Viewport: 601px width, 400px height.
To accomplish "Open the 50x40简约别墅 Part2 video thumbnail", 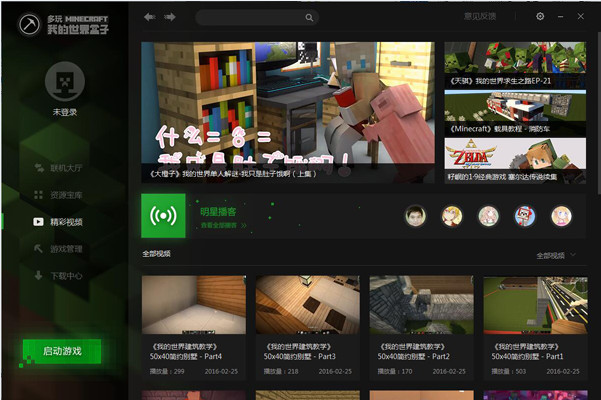I will 422,305.
